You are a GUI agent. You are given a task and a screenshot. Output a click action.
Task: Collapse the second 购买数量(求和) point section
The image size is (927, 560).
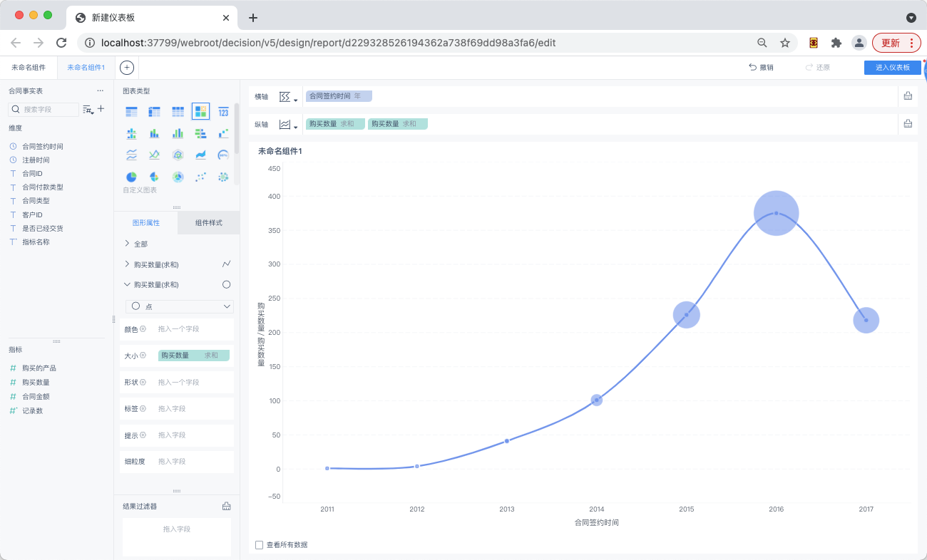(127, 284)
